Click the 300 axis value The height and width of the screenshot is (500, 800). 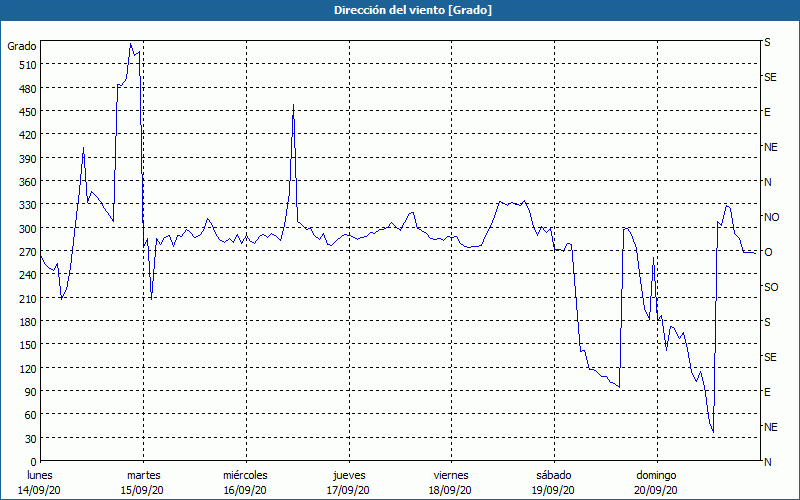pyautogui.click(x=28, y=228)
